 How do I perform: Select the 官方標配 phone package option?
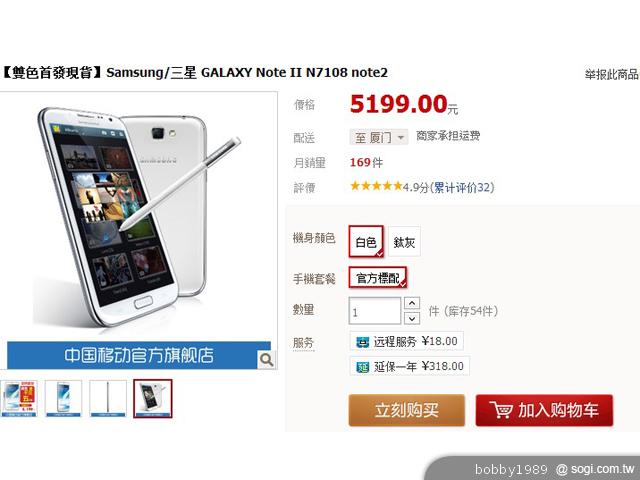click(x=378, y=278)
